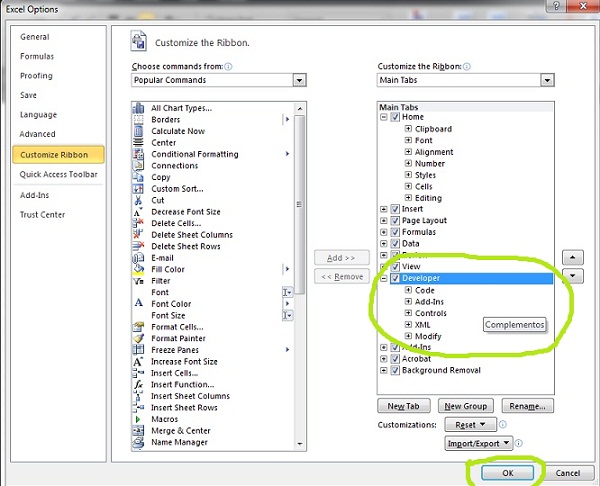The width and height of the screenshot is (600, 486).
Task: Open Quick Access Toolbar settings
Action: coord(59,175)
